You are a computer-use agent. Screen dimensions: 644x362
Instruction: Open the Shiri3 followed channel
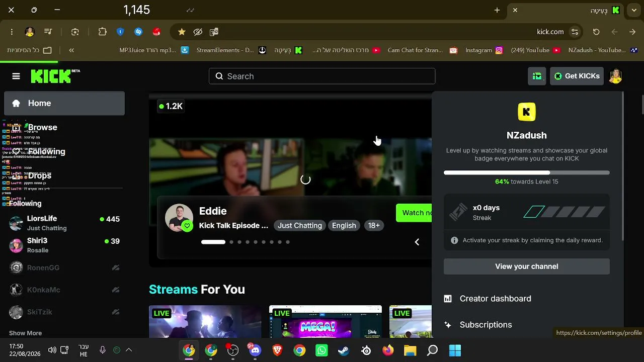click(x=64, y=245)
